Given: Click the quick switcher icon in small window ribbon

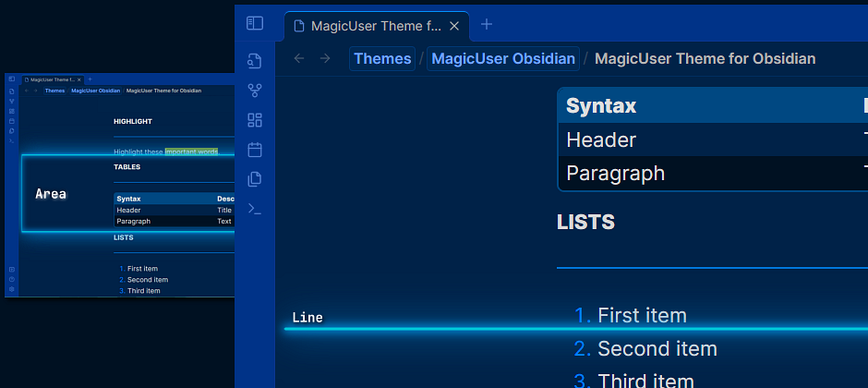Looking at the screenshot, I should pyautogui.click(x=12, y=91).
